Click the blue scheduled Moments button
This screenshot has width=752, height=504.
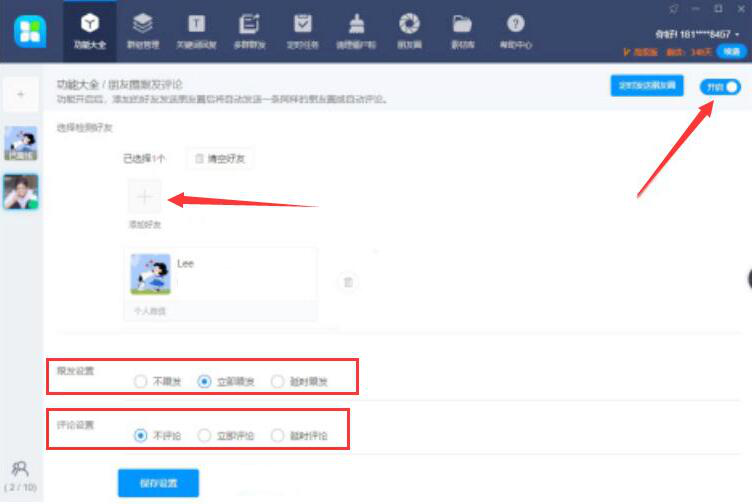647,86
